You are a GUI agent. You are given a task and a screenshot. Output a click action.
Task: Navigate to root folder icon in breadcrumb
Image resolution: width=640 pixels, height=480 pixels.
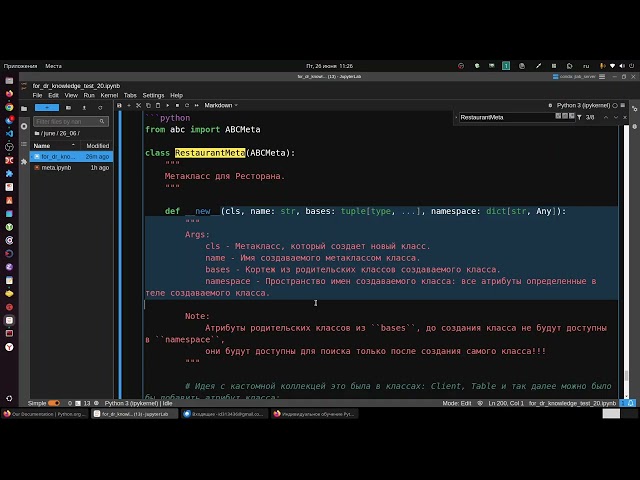[37, 133]
